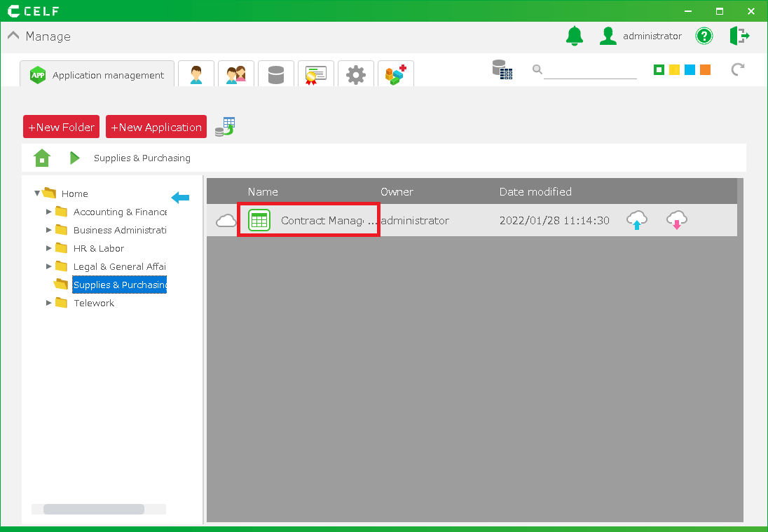Click the search input field
768x532 pixels.
pos(589,69)
